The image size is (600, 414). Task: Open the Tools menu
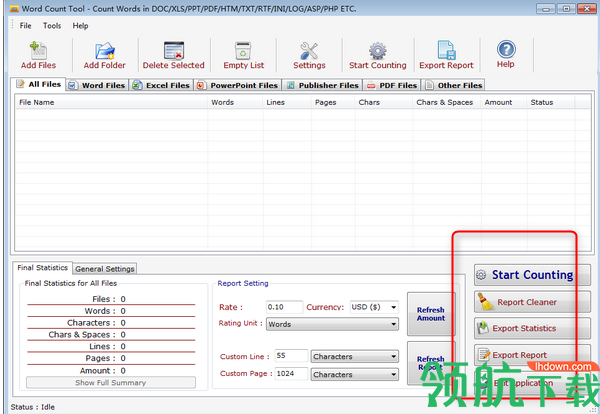point(52,26)
